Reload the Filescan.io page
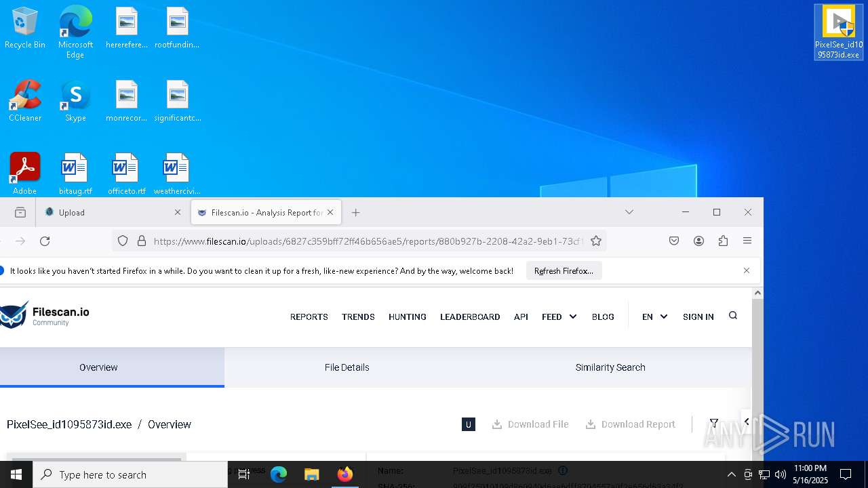Screen dimensions: 868x488 (x=45, y=241)
